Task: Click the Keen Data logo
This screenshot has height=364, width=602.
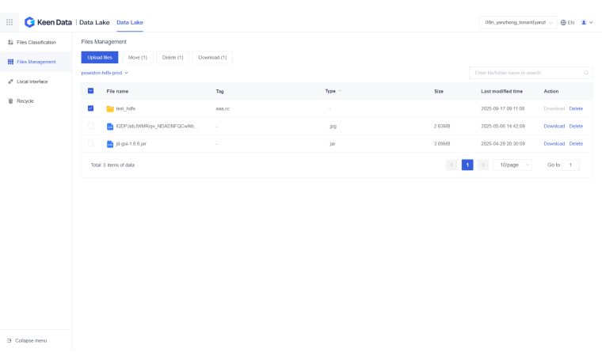Action: pyautogui.click(x=49, y=22)
